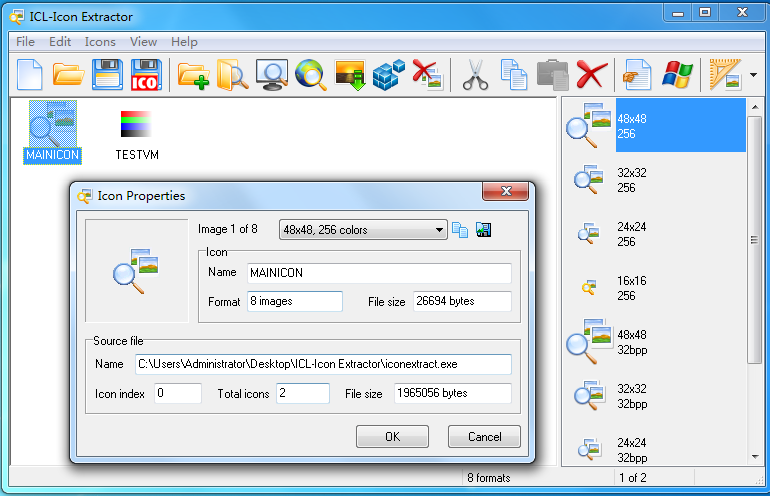Viewport: 770px width, 496px height.
Task: Click the Windows flag toolbar icon
Action: (x=677, y=75)
